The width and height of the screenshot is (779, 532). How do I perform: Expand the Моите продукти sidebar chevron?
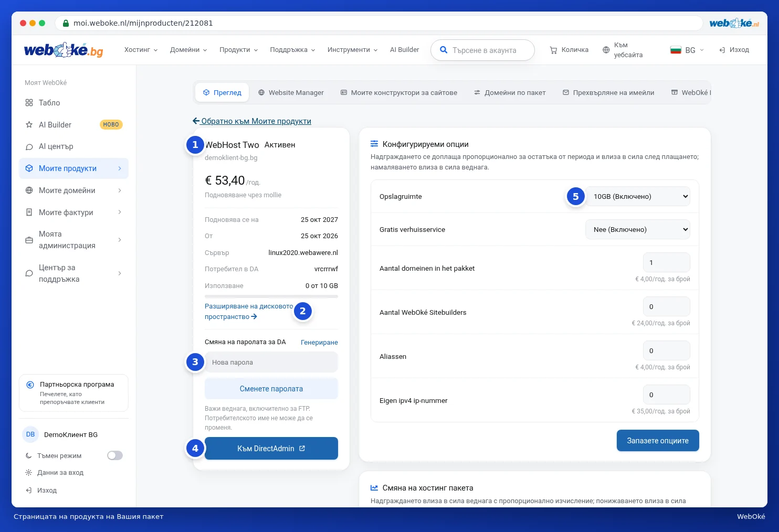[120, 168]
